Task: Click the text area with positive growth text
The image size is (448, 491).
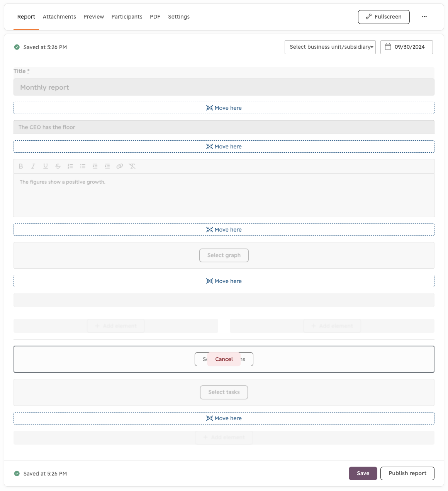Action: [224, 195]
